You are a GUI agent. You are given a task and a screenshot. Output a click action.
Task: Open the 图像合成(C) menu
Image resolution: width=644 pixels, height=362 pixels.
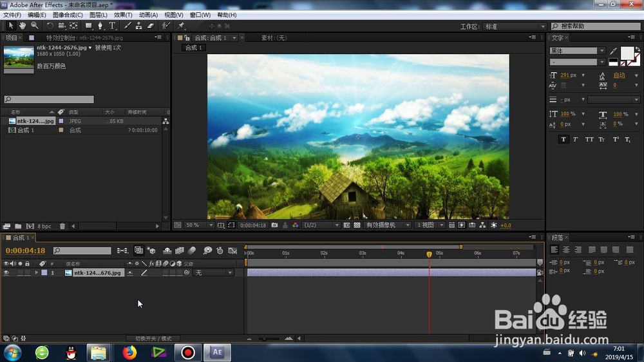tap(68, 15)
